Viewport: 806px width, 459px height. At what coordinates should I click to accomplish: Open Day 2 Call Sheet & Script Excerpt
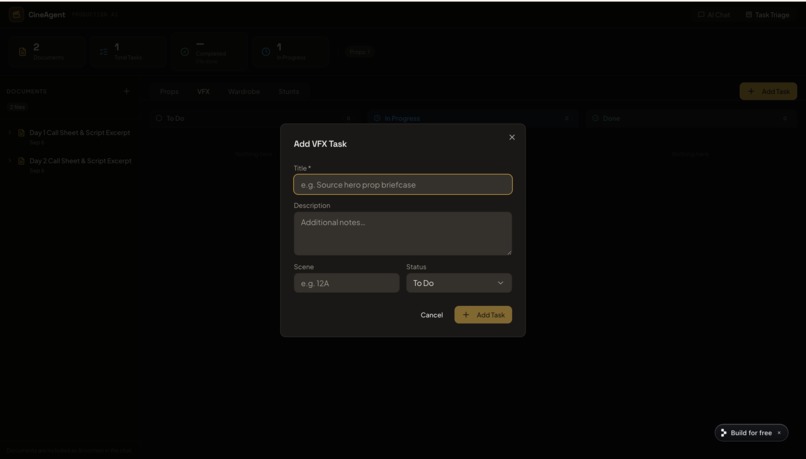point(80,161)
